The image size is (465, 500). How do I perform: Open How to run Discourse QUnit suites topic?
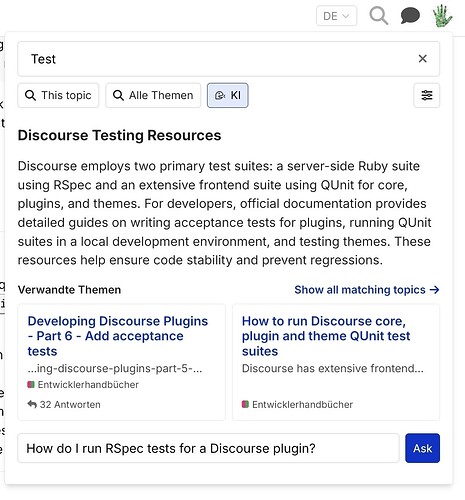pyautogui.click(x=326, y=336)
